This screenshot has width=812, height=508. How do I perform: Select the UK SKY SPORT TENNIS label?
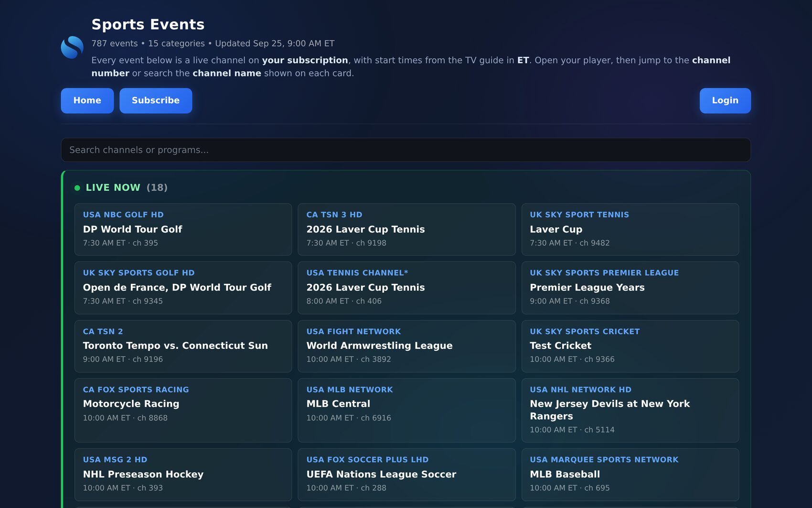(579, 215)
